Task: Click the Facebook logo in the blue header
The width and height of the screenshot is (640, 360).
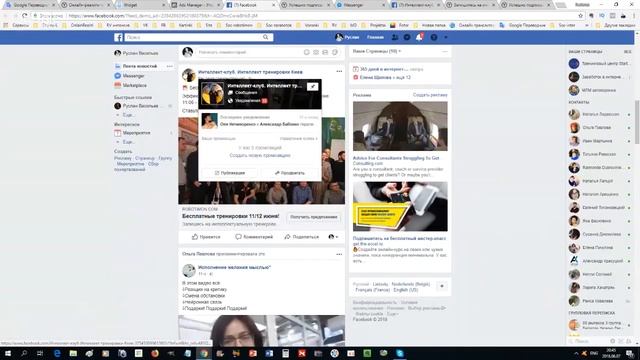Action: [x=118, y=38]
